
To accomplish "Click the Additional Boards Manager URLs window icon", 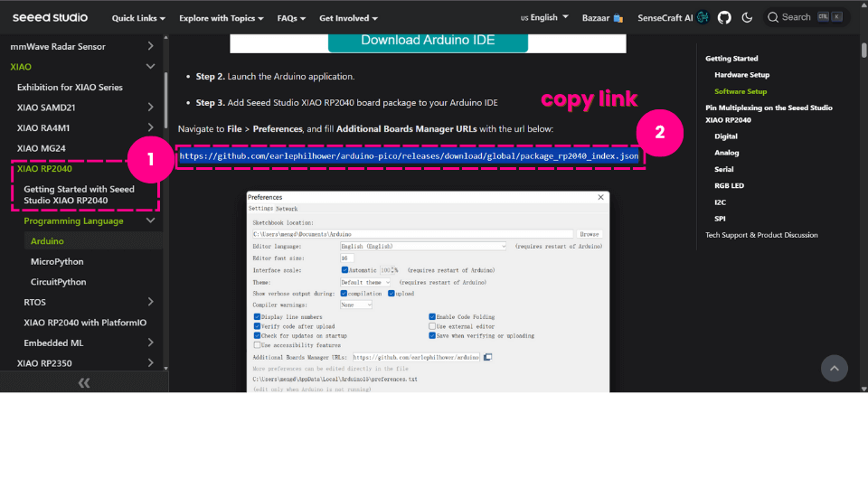I will point(488,357).
